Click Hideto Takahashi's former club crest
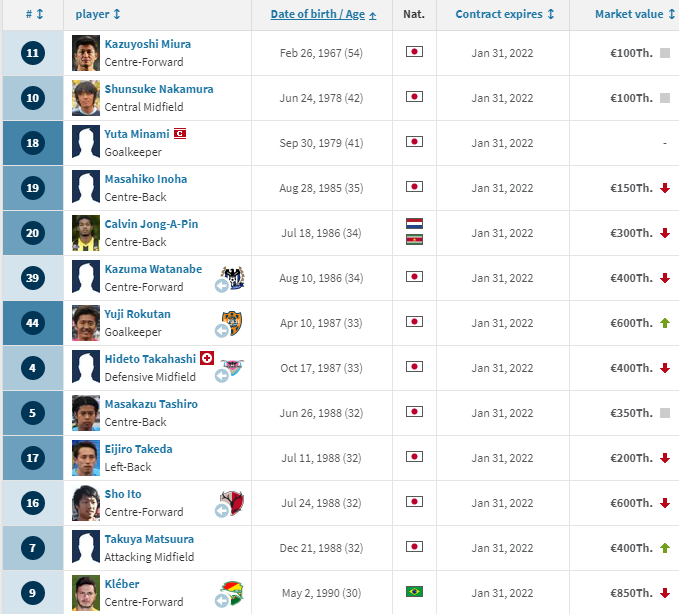679x614 pixels. [233, 368]
